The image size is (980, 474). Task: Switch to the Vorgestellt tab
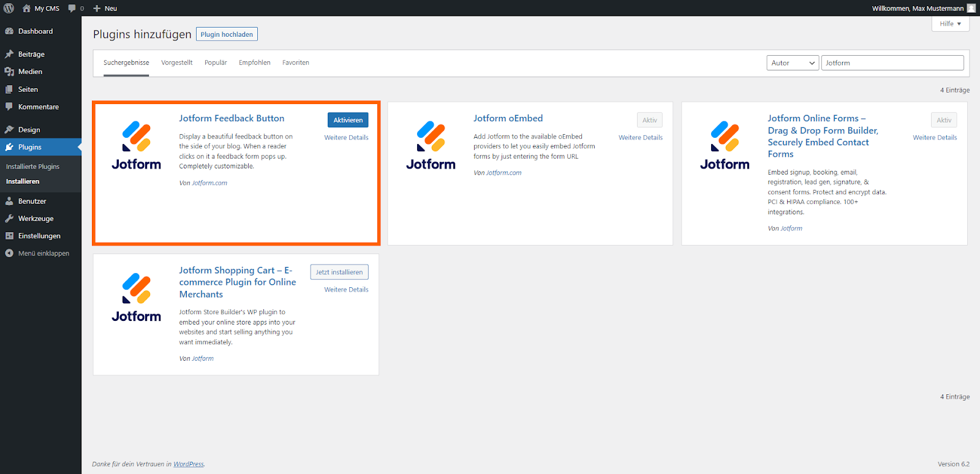pos(177,62)
